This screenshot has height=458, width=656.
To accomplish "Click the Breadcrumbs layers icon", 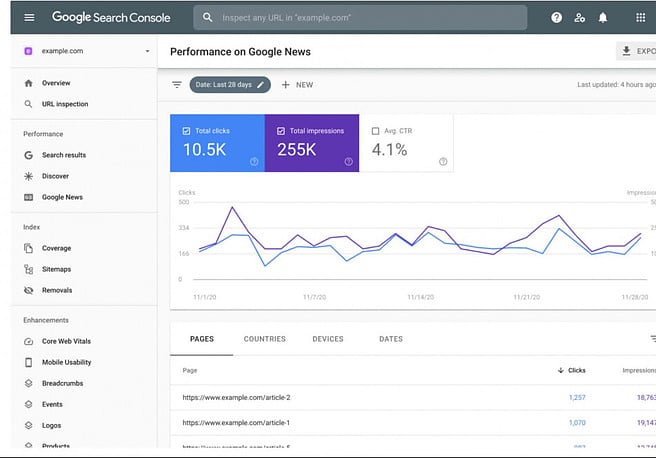I will click(x=28, y=383).
